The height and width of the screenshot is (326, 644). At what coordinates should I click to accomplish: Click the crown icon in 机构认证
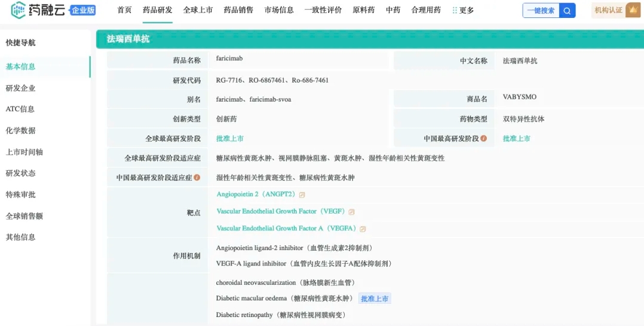pos(633,10)
